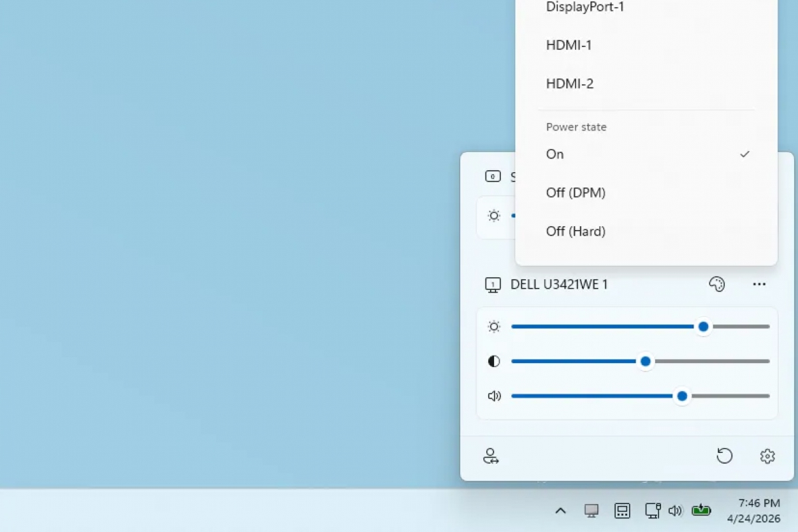Click the brightness sun icon of DELL U3421WE
798x532 pixels.
coord(493,327)
